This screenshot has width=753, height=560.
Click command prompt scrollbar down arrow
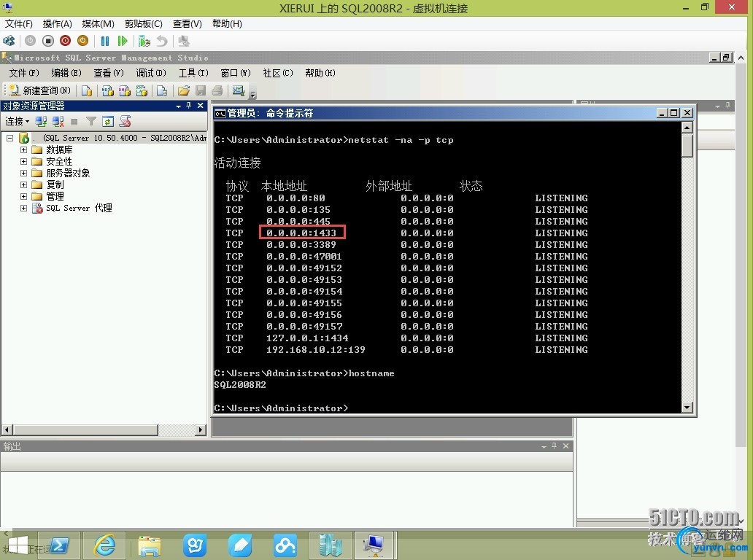point(687,408)
